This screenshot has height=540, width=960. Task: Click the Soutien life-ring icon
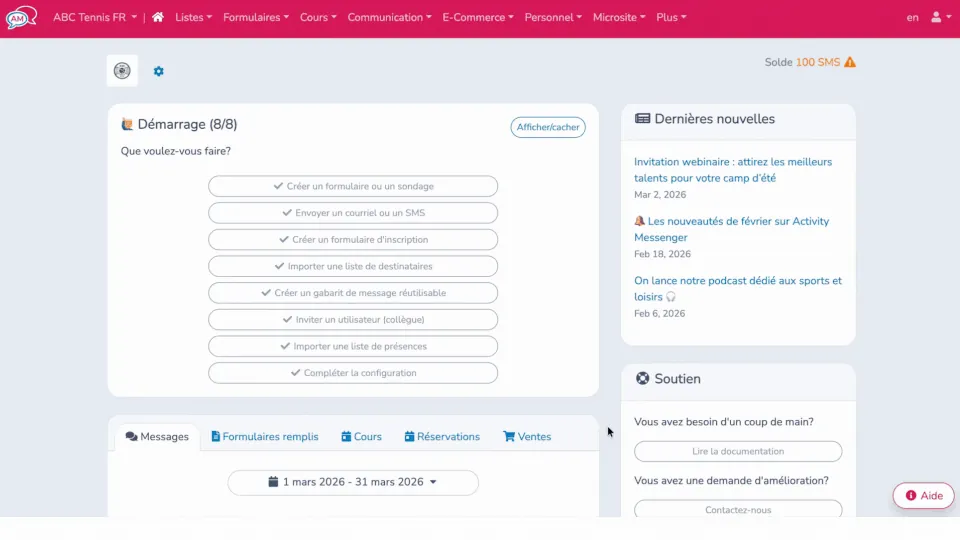(x=642, y=378)
